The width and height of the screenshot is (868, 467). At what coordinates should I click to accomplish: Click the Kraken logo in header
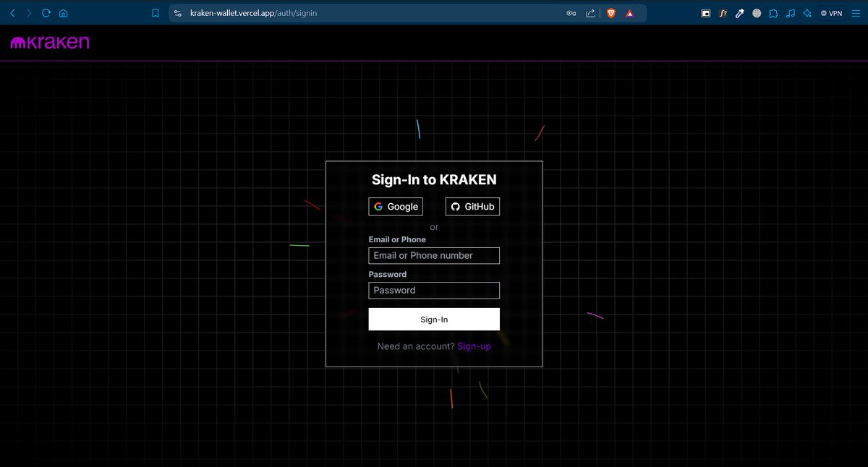tap(50, 43)
